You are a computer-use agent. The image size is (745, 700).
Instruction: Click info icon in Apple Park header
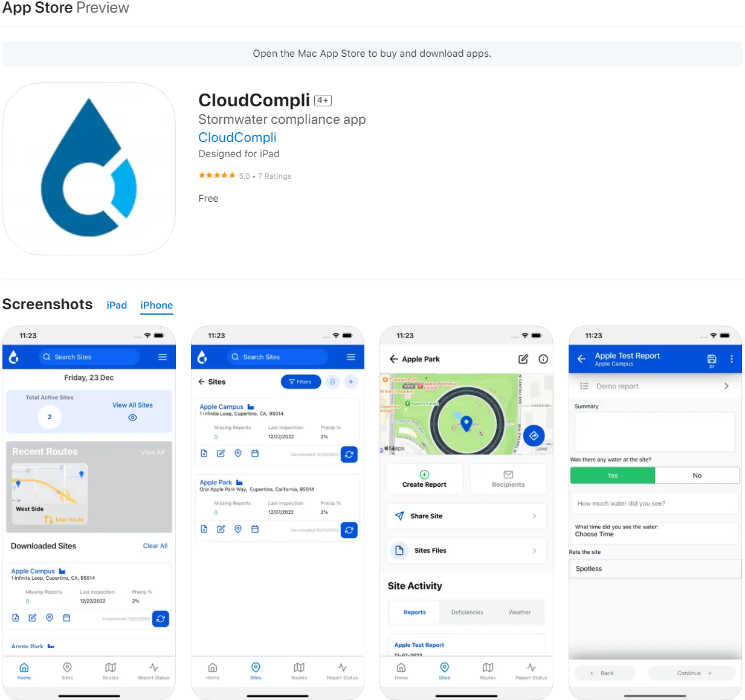point(543,359)
